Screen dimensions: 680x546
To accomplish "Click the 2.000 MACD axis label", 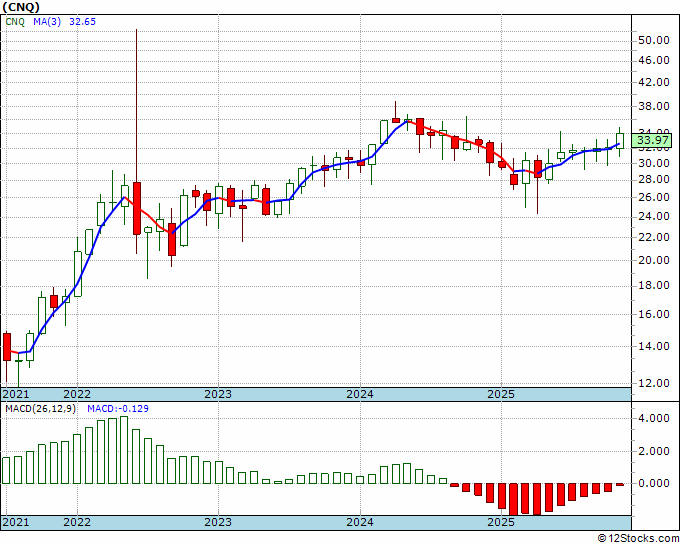I will (654, 451).
